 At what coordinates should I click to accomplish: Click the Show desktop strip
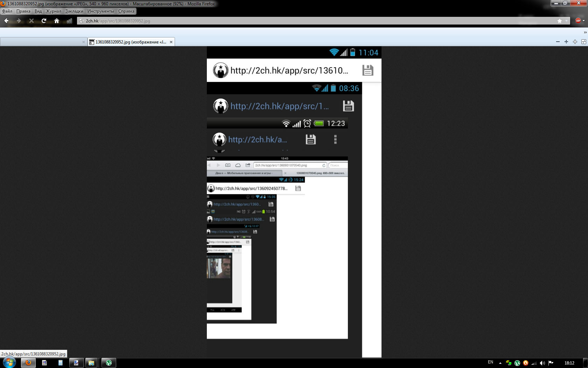point(586,363)
